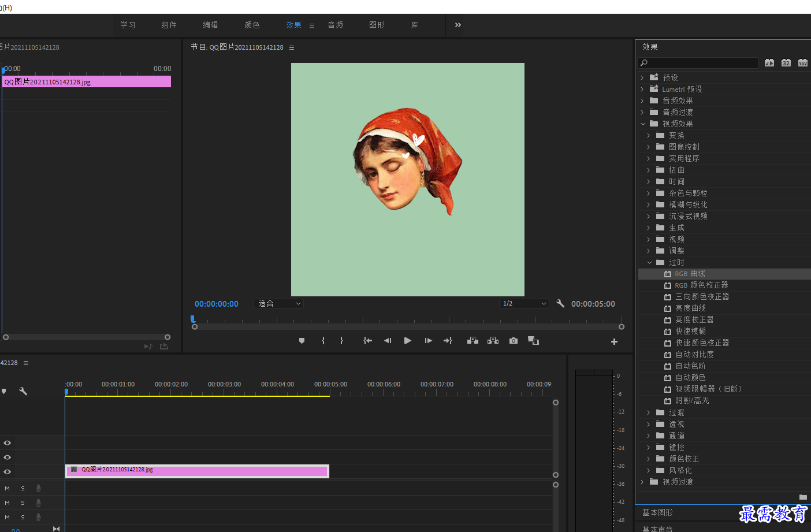This screenshot has width=811, height=532.
Task: Expand the 预设 folder
Action: [642, 77]
